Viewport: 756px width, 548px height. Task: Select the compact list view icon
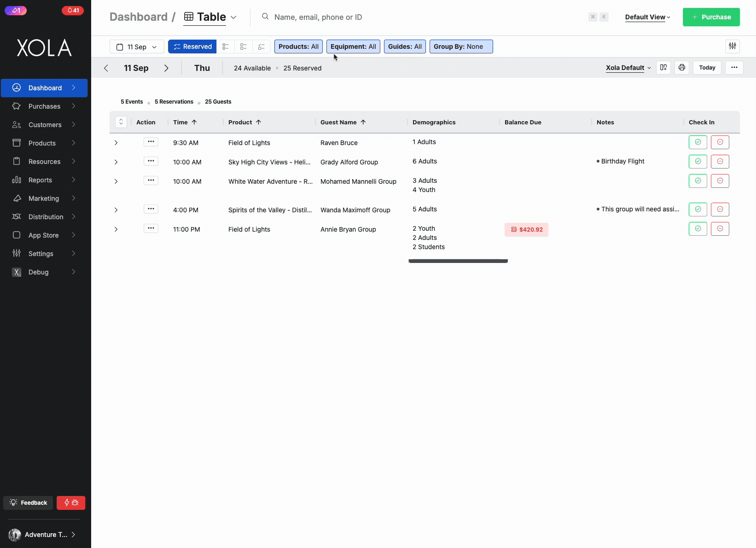[x=244, y=47]
